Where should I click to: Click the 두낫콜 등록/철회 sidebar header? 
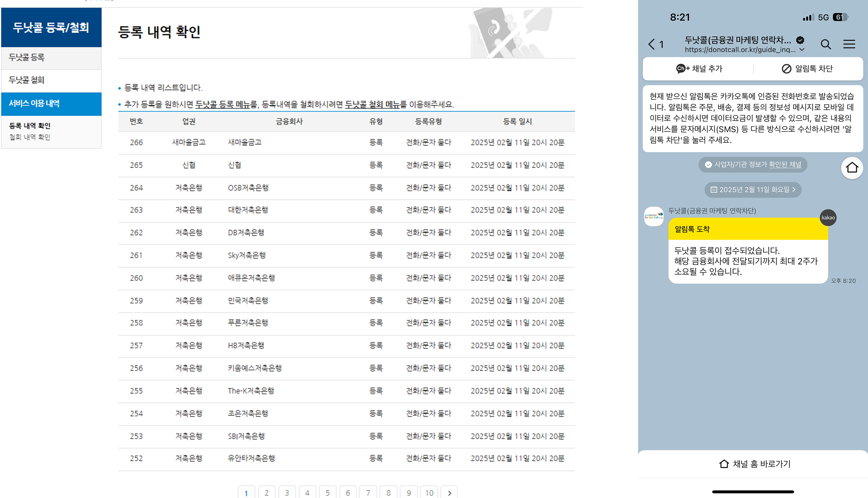(51, 27)
